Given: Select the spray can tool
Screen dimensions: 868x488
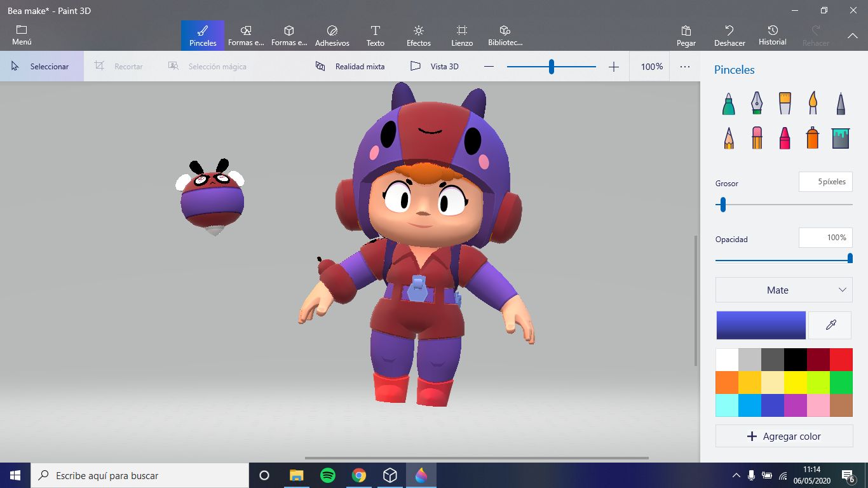Looking at the screenshot, I should pyautogui.click(x=812, y=137).
